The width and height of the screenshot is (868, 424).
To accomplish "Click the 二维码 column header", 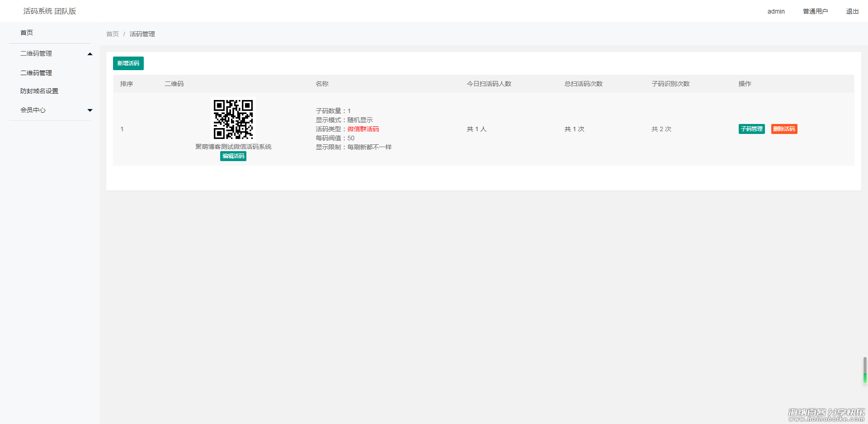I will tap(174, 84).
